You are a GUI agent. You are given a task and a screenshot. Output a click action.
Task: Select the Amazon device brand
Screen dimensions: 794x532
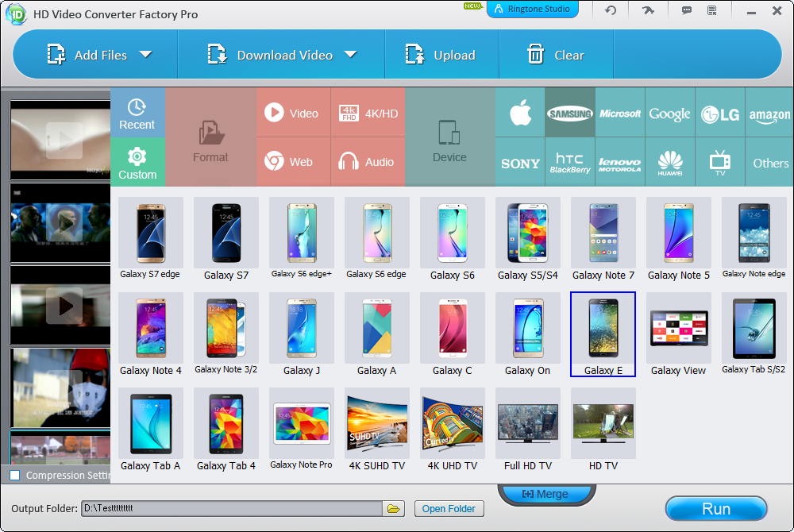tap(769, 113)
